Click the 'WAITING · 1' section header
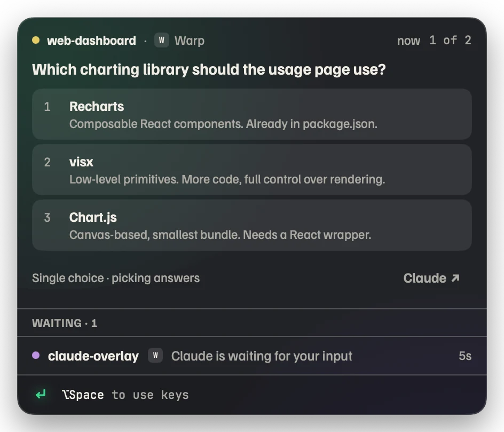The height and width of the screenshot is (432, 504). click(x=65, y=323)
